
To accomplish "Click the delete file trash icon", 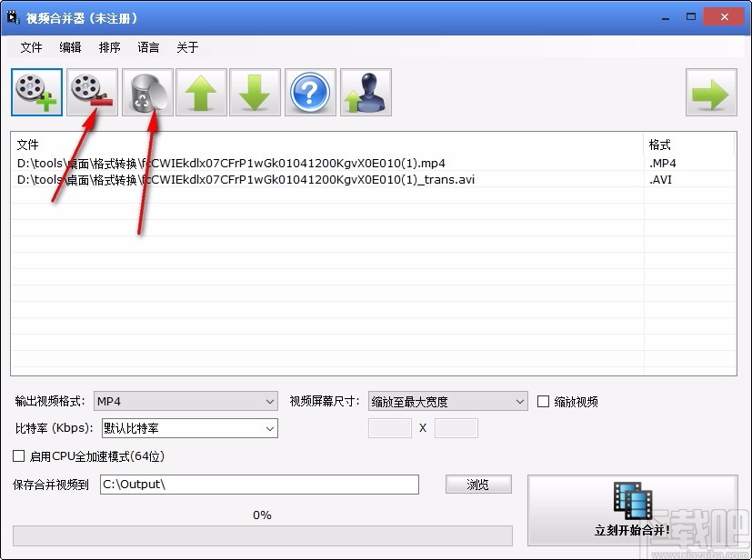I will (146, 92).
